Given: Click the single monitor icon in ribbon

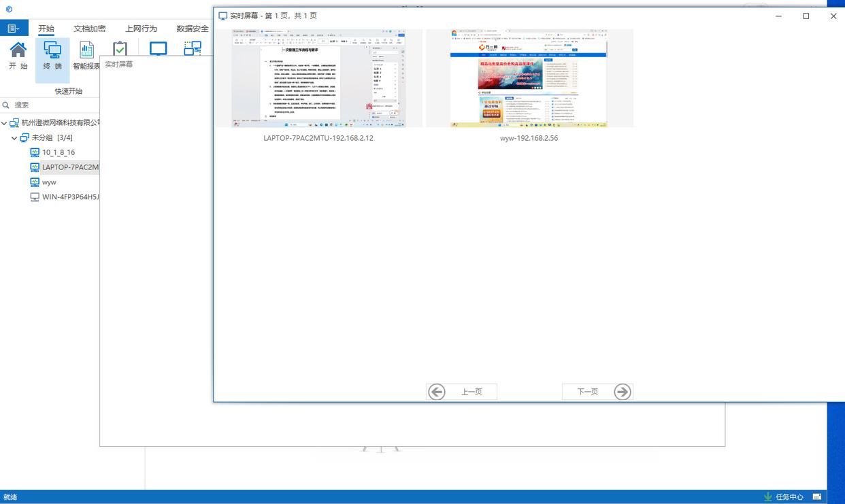Looking at the screenshot, I should pos(158,49).
